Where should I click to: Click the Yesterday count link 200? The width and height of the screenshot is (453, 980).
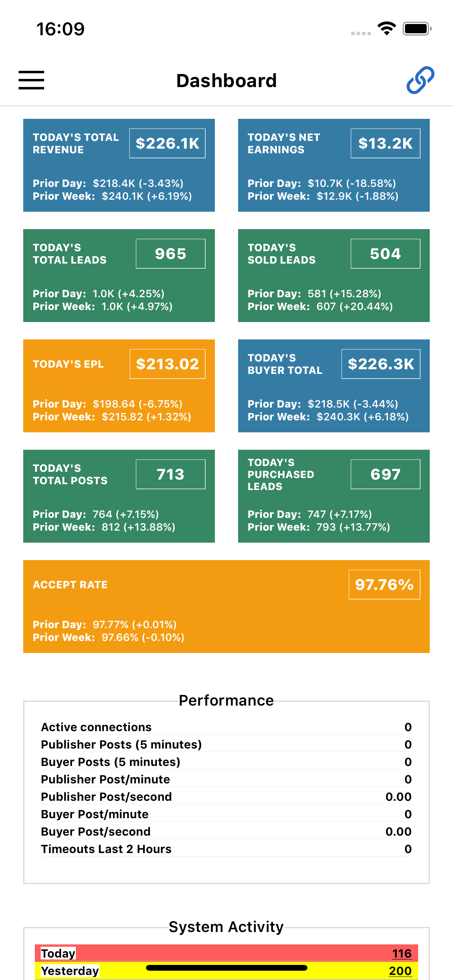[400, 971]
